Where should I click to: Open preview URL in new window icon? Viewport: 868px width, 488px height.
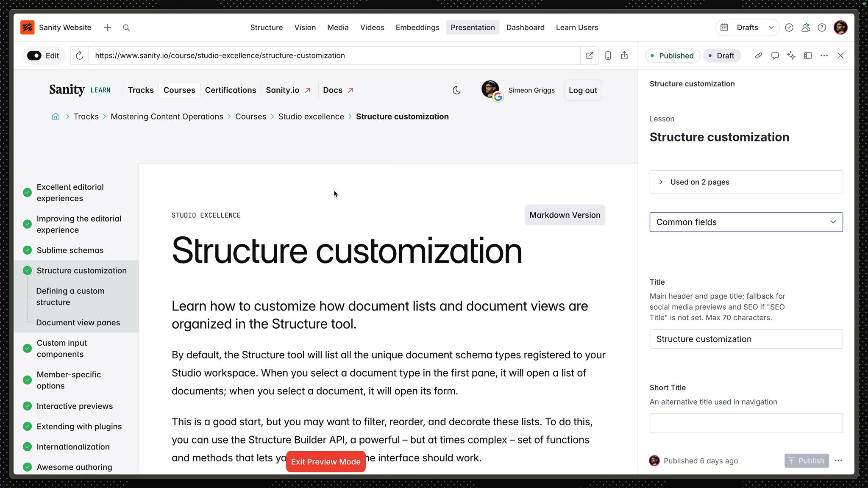tap(590, 55)
